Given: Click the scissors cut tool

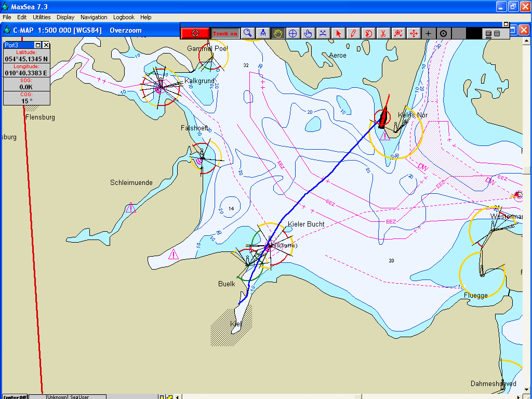Looking at the screenshot, I should coord(382,33).
